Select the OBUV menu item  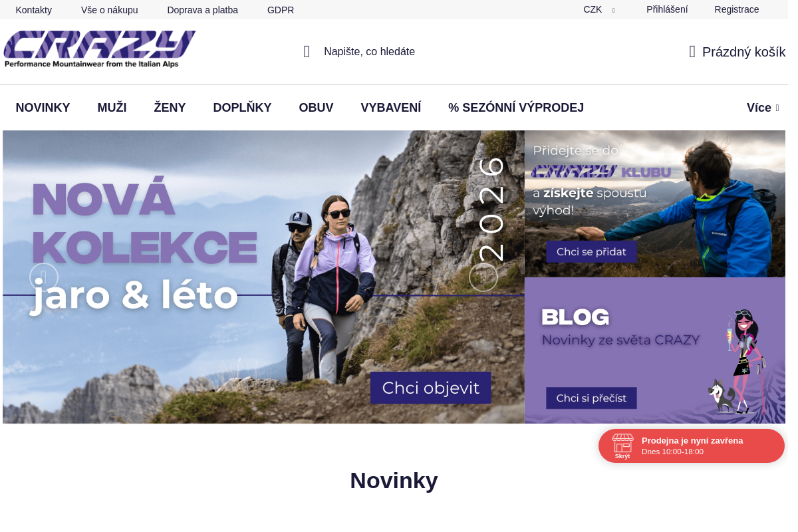pyautogui.click(x=316, y=108)
